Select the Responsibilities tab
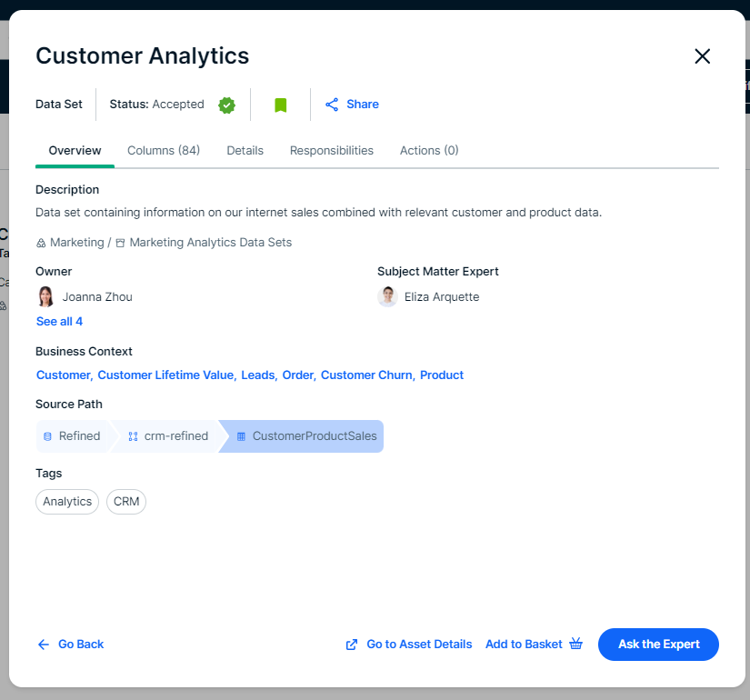750x700 pixels. (x=332, y=151)
